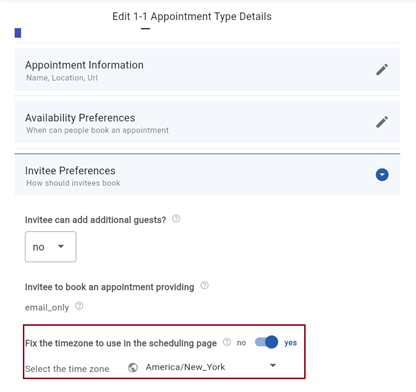The height and width of the screenshot is (392, 416).
Task: Open the additional guests 'no' dropdown
Action: point(51,247)
